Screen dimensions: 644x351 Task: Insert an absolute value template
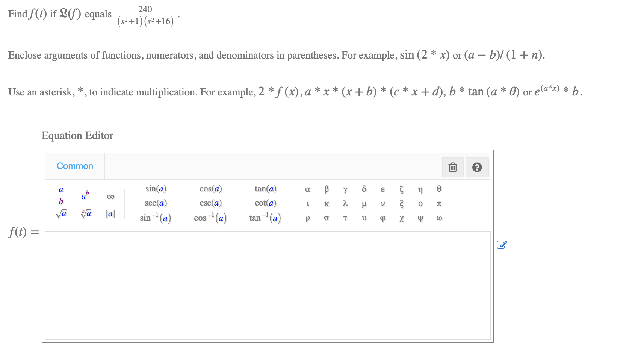click(x=110, y=213)
